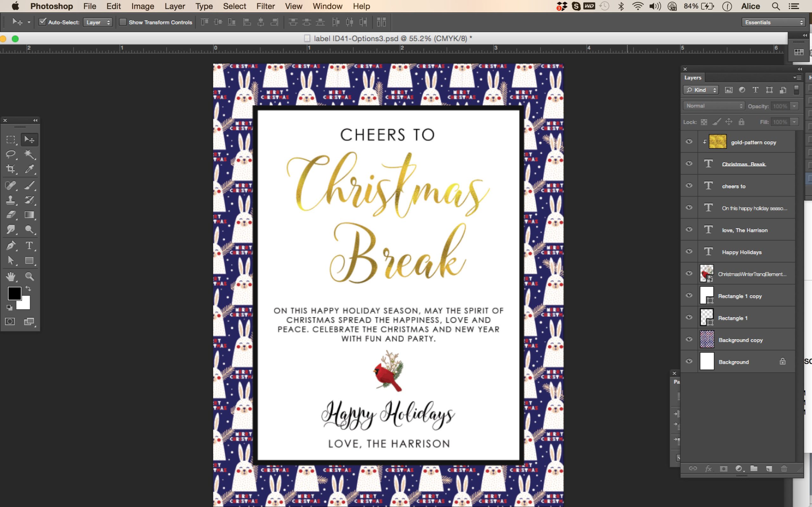Open the Essentials workspace dropdown
812x507 pixels.
774,22
